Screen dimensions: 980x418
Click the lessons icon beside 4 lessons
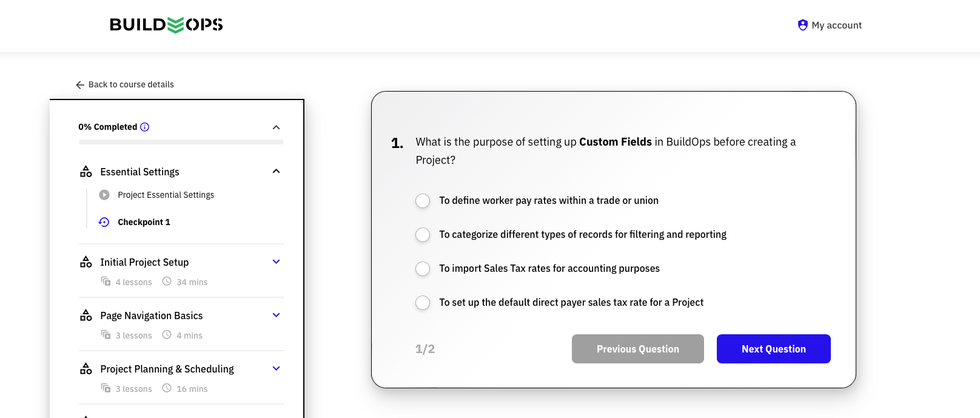point(106,281)
